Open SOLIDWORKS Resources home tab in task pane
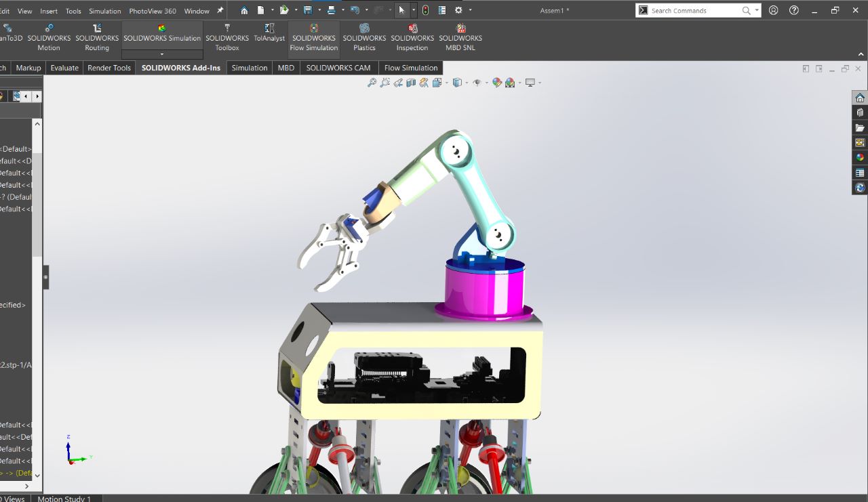The width and height of the screenshot is (868, 502). (x=860, y=98)
